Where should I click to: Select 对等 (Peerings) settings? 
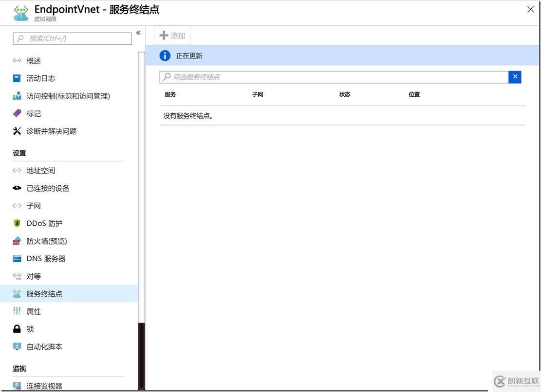(x=33, y=276)
